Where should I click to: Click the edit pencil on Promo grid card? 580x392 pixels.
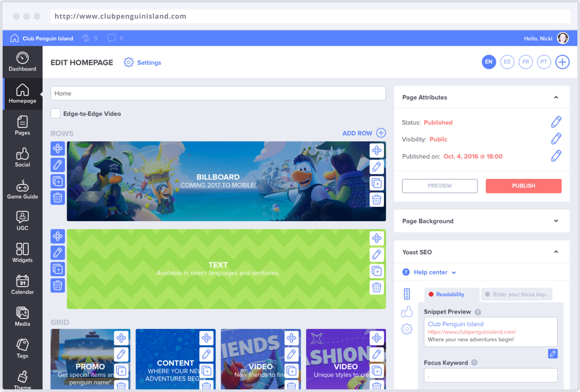click(x=121, y=354)
